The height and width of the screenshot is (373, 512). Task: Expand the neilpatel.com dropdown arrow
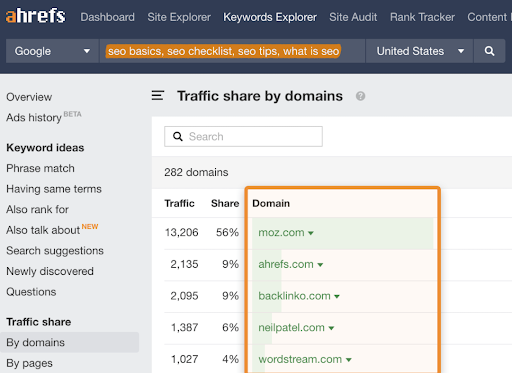point(331,328)
